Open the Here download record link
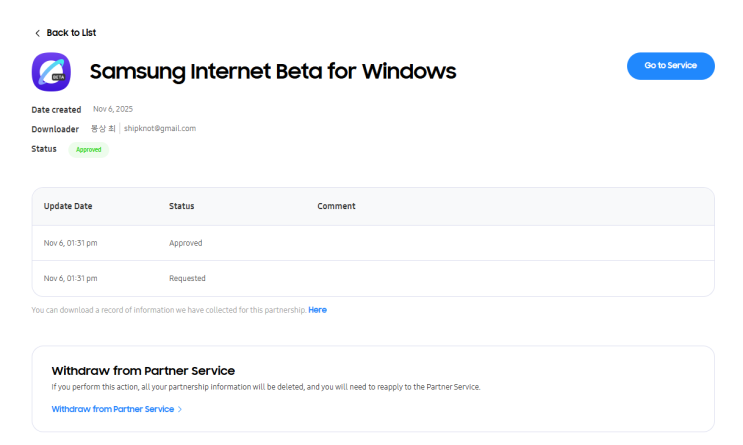Viewport: 743px width, 445px height. point(317,310)
